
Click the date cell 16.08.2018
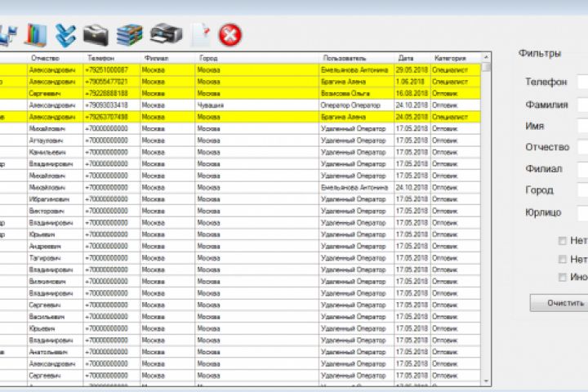412,93
